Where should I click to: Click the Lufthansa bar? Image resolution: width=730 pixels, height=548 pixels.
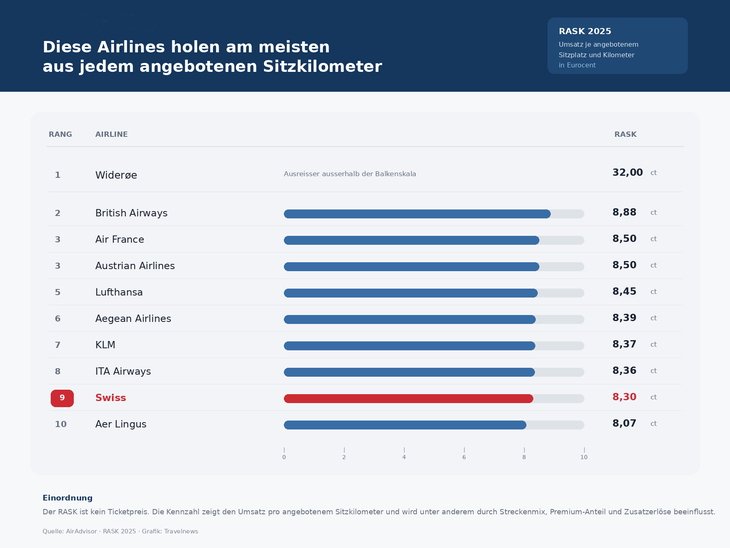coord(411,293)
